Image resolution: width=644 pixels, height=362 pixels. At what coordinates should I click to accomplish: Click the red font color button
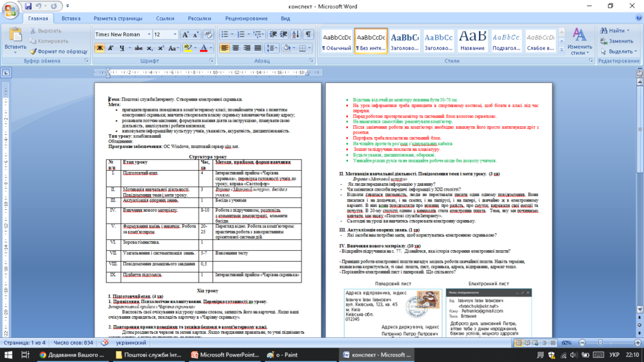click(x=203, y=49)
